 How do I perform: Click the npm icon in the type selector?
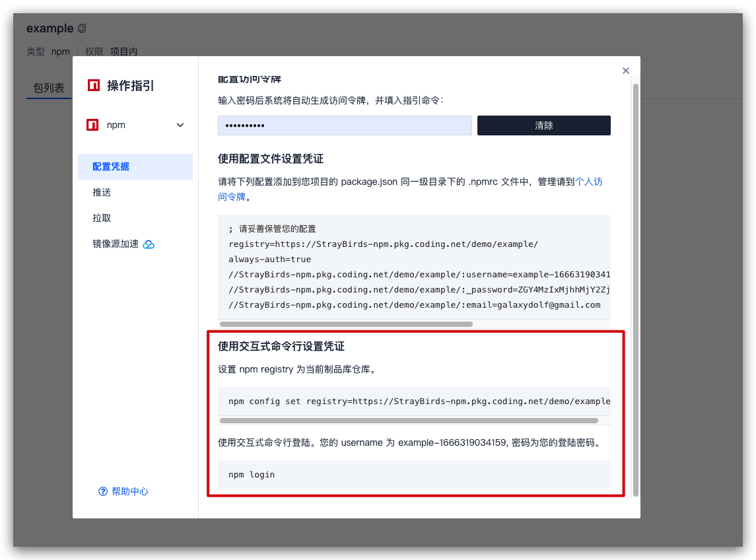click(92, 125)
